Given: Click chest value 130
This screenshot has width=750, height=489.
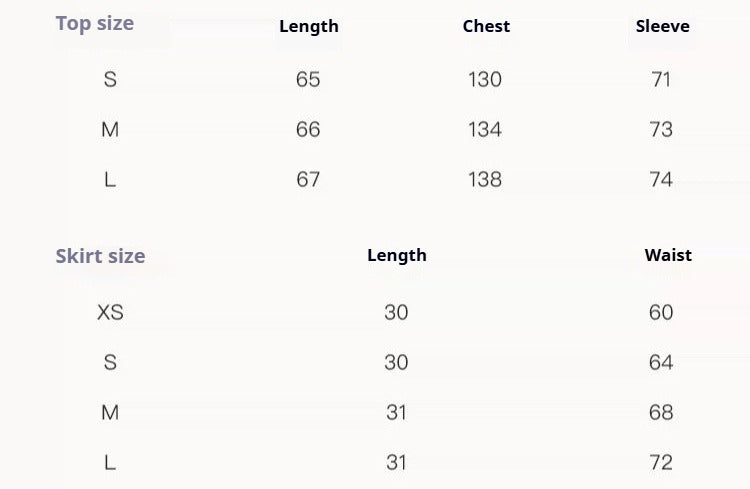Looking at the screenshot, I should (x=485, y=79).
